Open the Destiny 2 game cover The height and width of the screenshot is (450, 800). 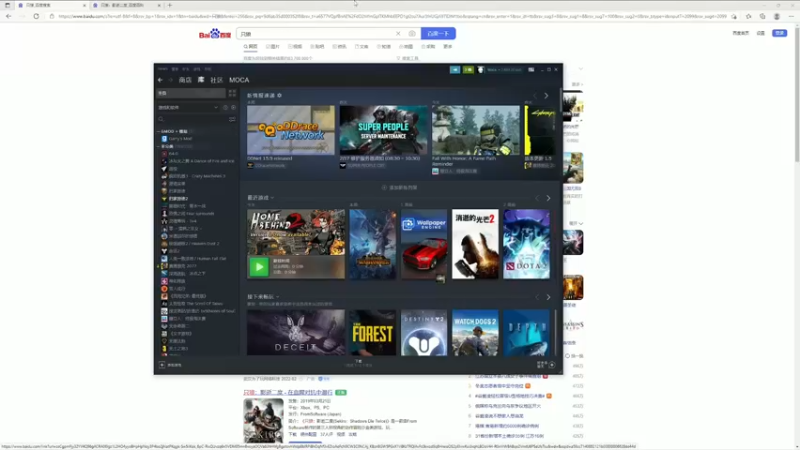click(x=424, y=333)
